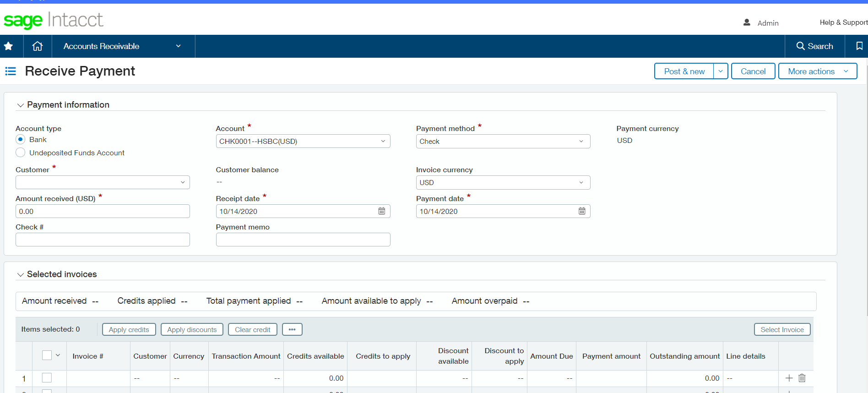Click in the Amount received (USD) field

point(103,211)
